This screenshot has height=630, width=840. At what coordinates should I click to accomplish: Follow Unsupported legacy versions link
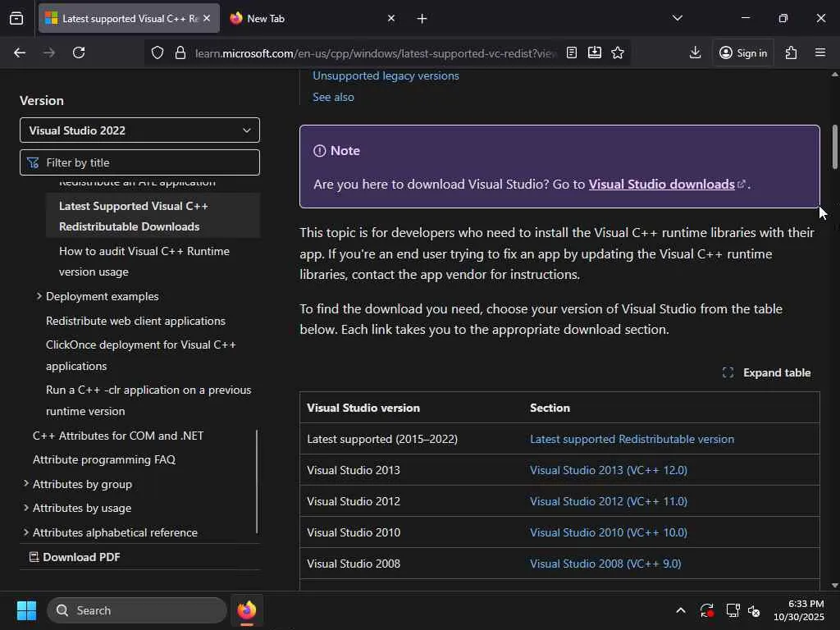tap(386, 75)
